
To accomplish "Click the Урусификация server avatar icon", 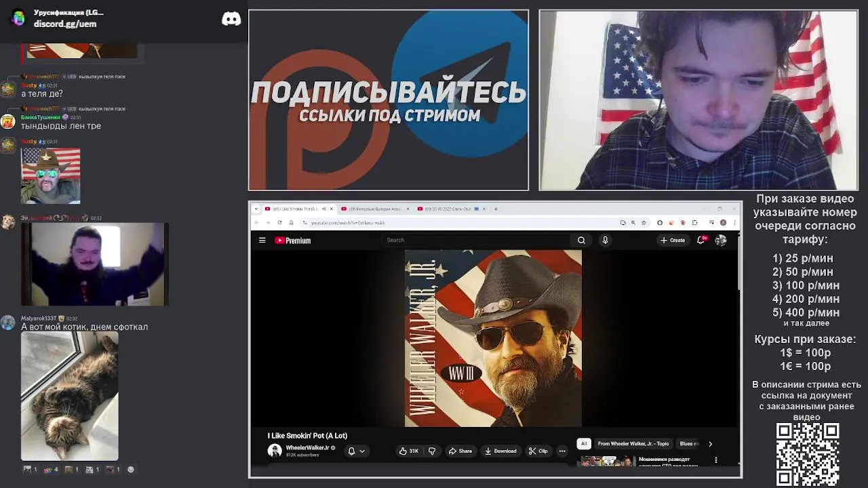I will tap(18, 18).
